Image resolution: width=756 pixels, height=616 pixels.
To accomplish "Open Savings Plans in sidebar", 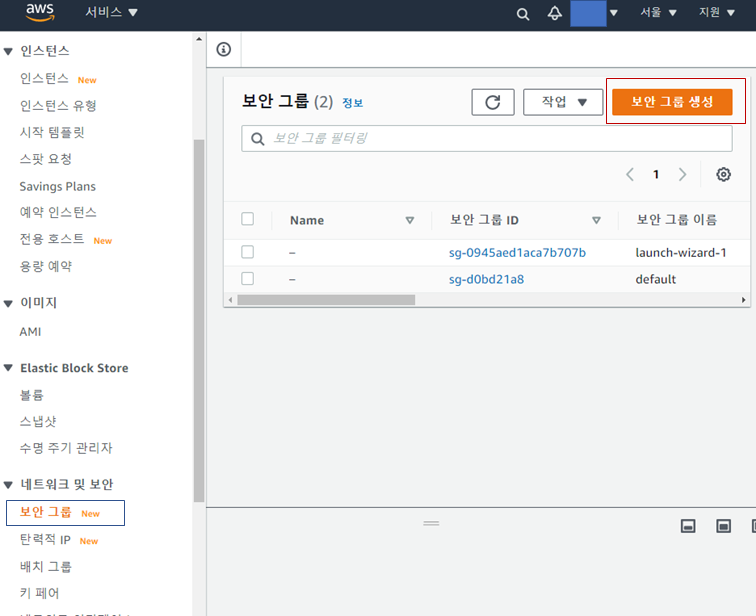I will pyautogui.click(x=57, y=187).
